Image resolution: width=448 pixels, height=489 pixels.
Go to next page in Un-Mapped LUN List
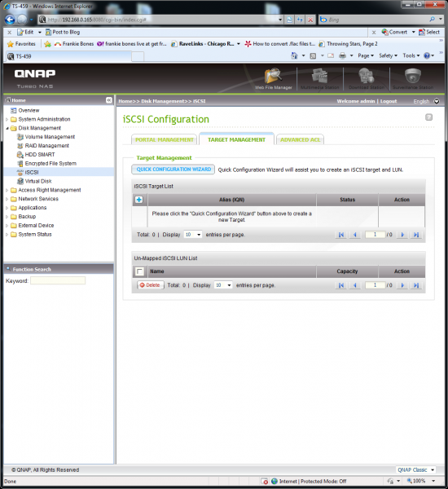click(402, 285)
